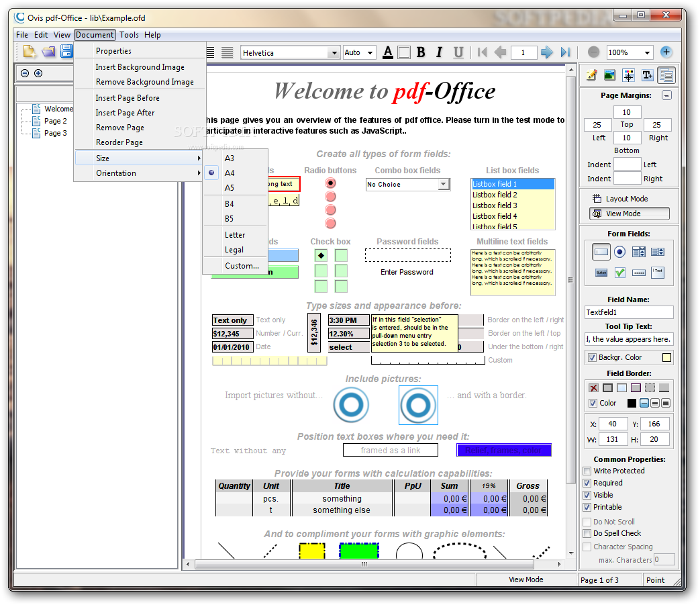This screenshot has height=605, width=700.
Task: Toggle the checked diamond check box field
Action: click(x=321, y=255)
